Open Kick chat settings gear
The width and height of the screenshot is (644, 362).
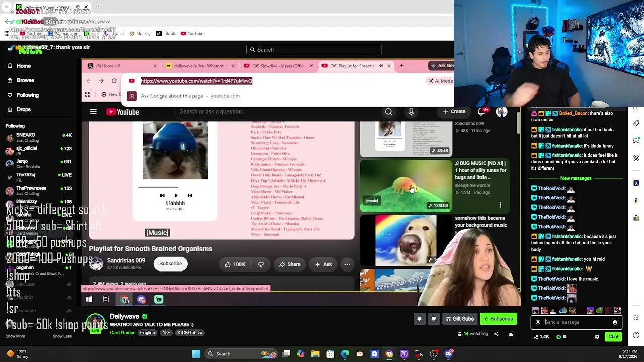point(597,337)
